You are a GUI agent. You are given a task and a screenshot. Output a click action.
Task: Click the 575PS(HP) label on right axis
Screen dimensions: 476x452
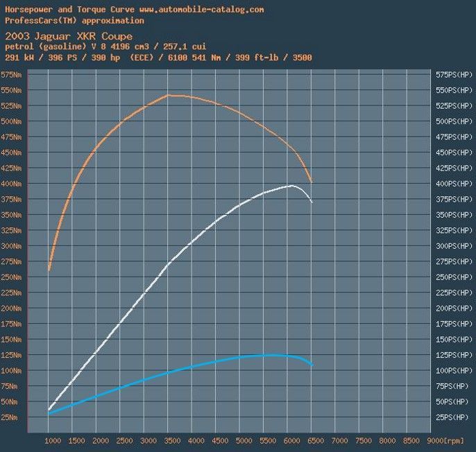[454, 74]
